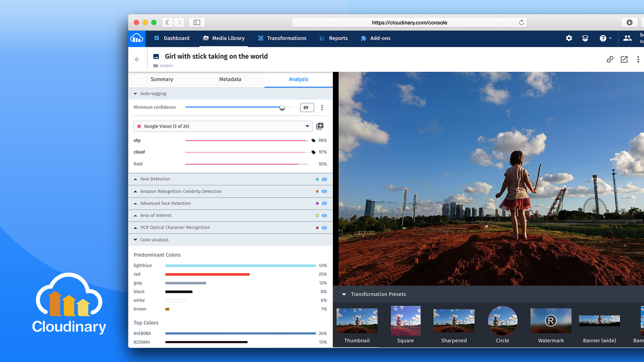Copy the asset link with the chain icon

tap(610, 59)
